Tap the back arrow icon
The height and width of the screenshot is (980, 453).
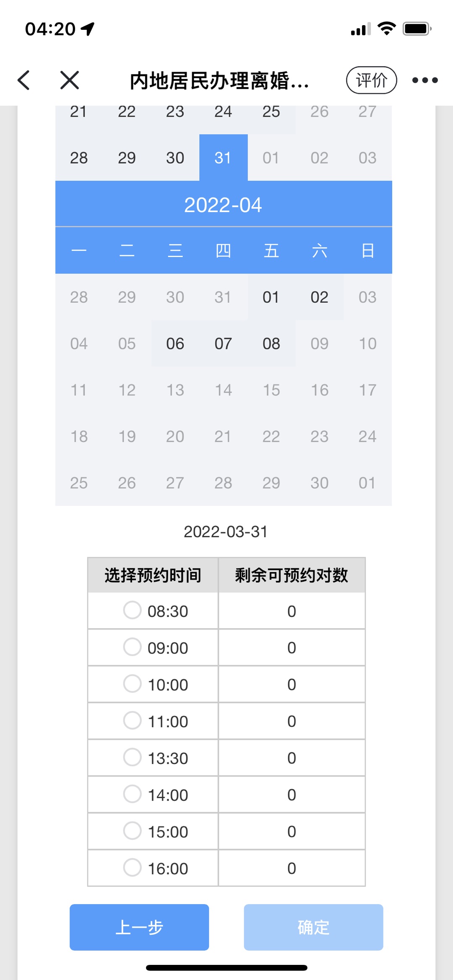(24, 80)
